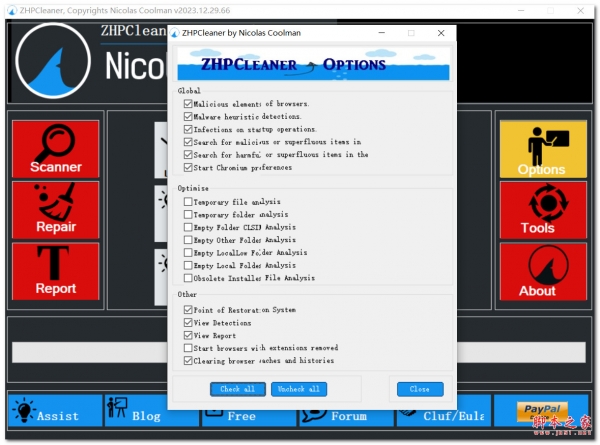
Task: Open the Report button in main window
Action: click(55, 271)
